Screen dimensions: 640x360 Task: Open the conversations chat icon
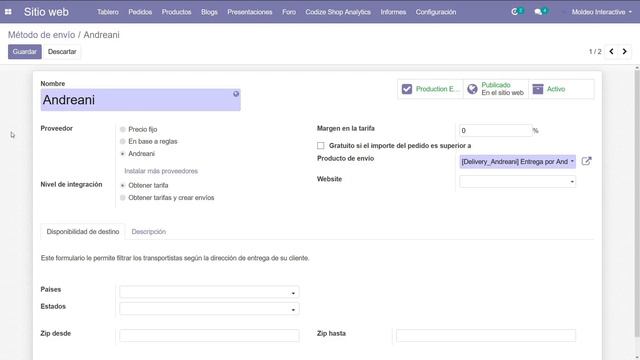point(538,12)
